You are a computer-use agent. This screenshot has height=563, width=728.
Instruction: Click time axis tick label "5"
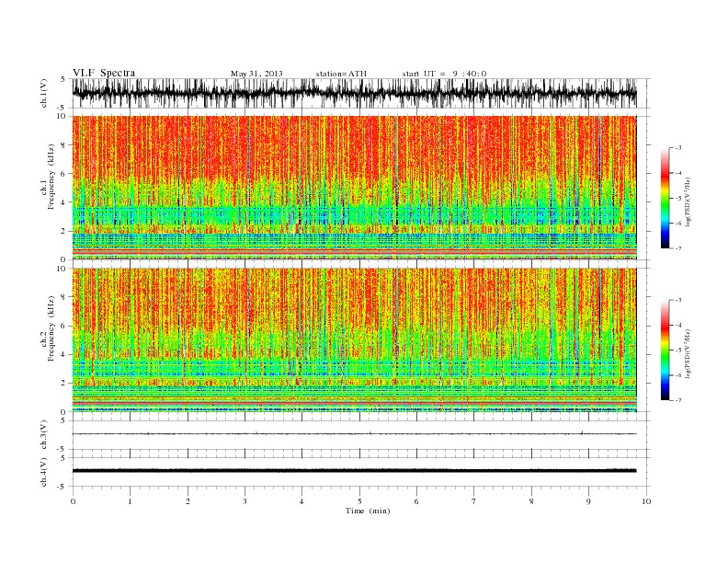coord(359,501)
